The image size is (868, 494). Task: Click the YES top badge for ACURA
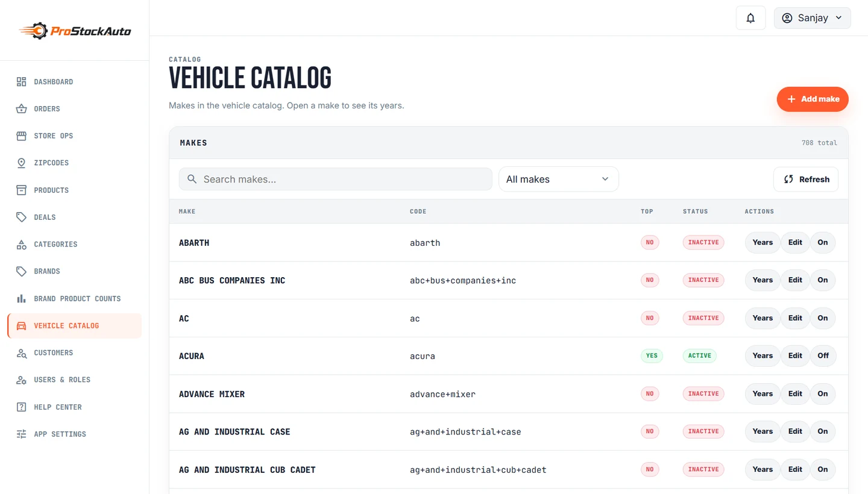652,356
